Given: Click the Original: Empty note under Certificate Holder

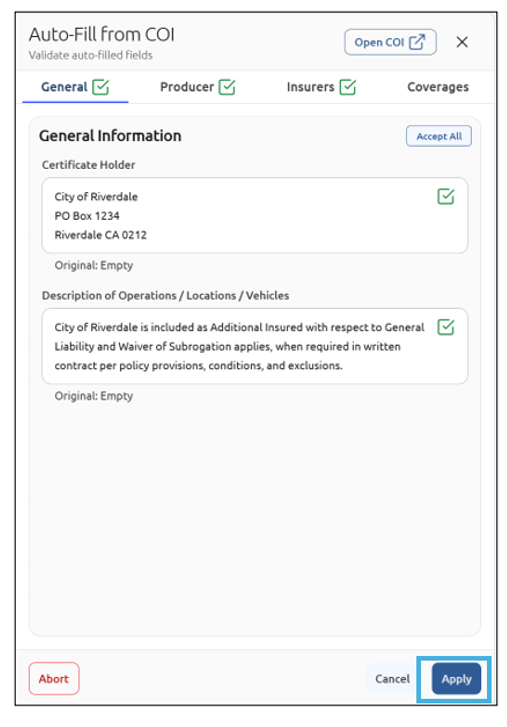Looking at the screenshot, I should pyautogui.click(x=94, y=265).
